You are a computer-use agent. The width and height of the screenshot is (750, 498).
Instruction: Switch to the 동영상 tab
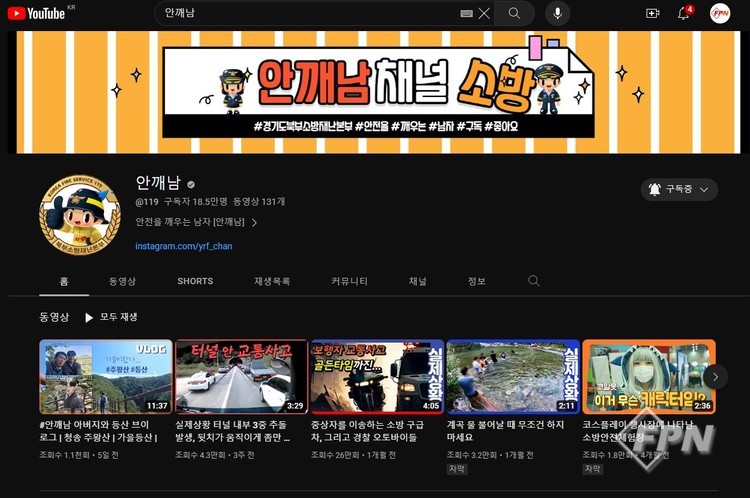point(123,281)
